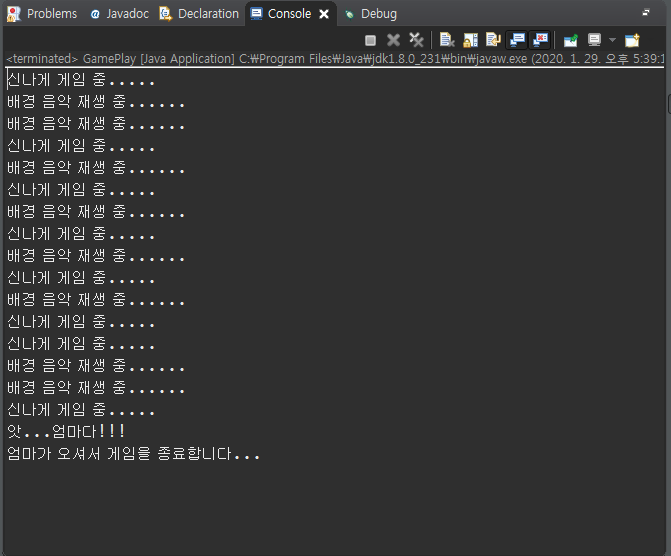Viewport: 671px width, 556px height.
Task: Remove the terminated launch
Action: (x=393, y=40)
